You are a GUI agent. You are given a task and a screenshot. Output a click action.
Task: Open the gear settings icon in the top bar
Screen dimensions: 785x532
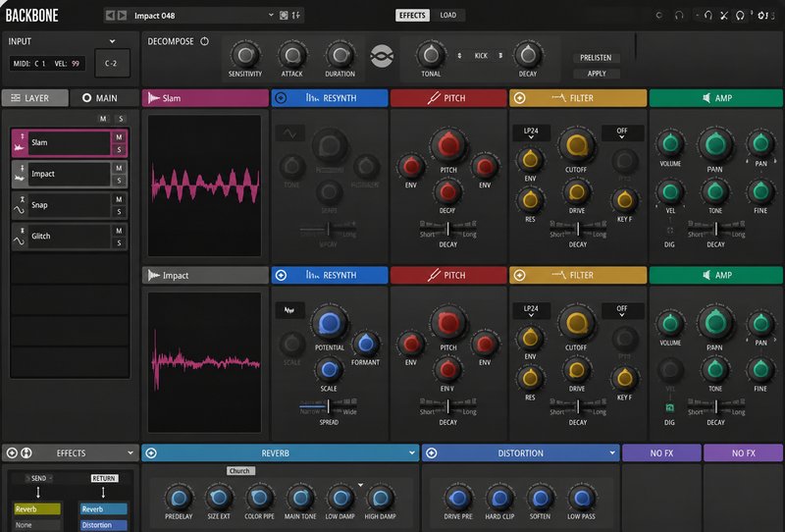coord(762,16)
